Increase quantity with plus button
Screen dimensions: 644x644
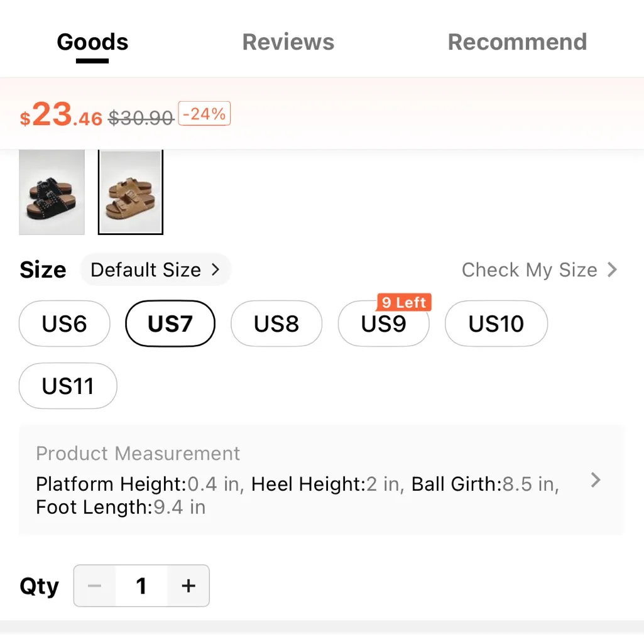pyautogui.click(x=188, y=586)
